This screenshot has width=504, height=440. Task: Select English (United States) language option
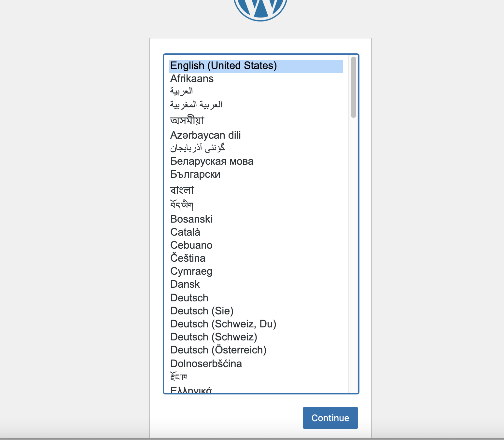click(x=223, y=66)
